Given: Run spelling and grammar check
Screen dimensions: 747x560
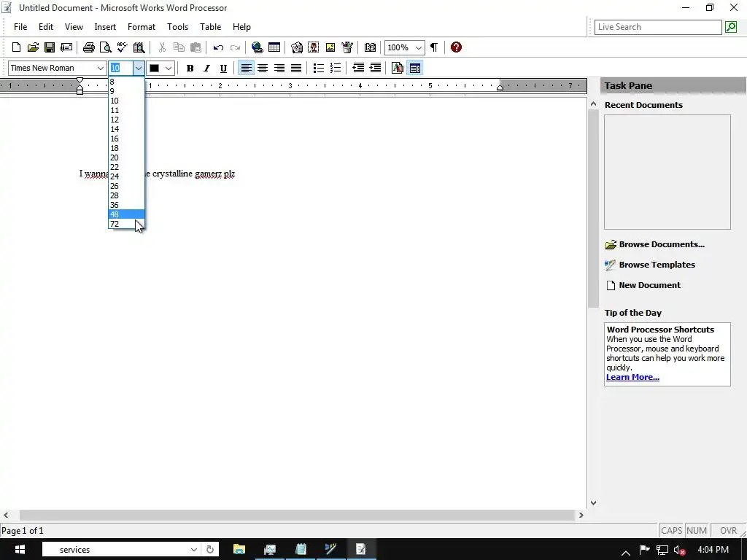Looking at the screenshot, I should pos(122,47).
